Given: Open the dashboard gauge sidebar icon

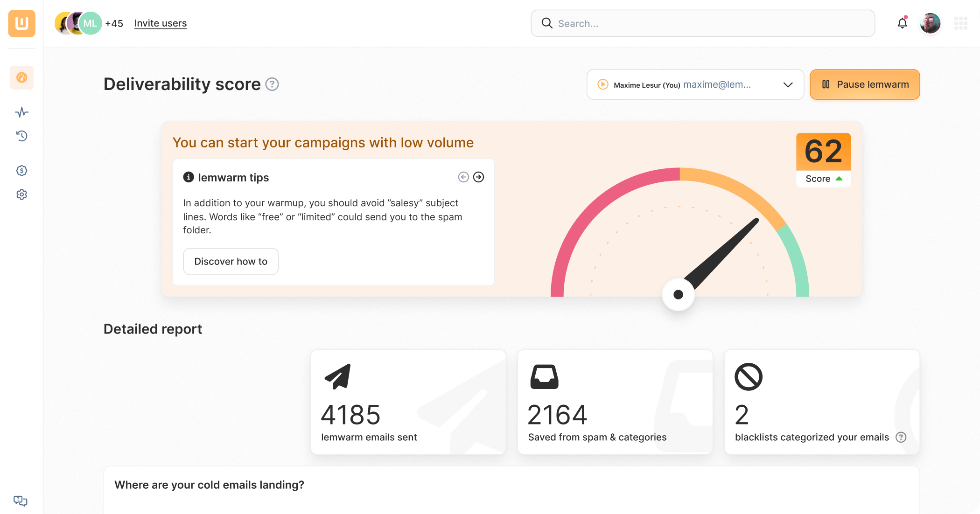Looking at the screenshot, I should 21,77.
